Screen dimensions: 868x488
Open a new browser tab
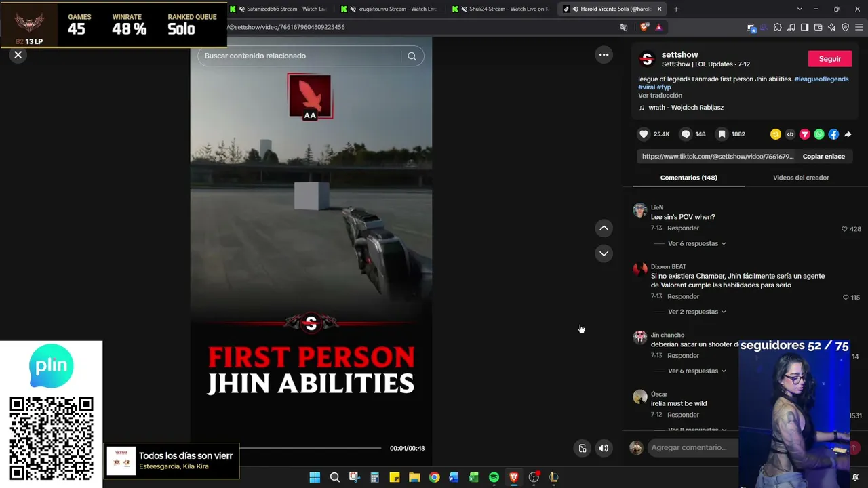(x=676, y=9)
